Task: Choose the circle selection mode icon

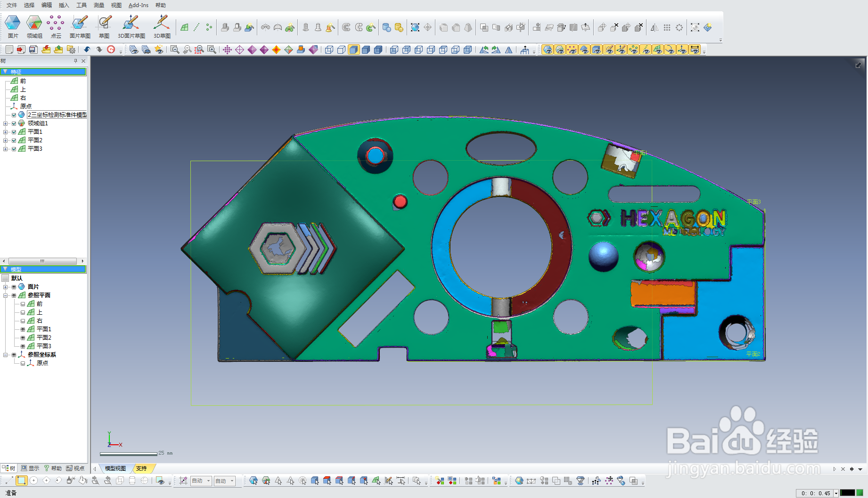Action: point(34,481)
